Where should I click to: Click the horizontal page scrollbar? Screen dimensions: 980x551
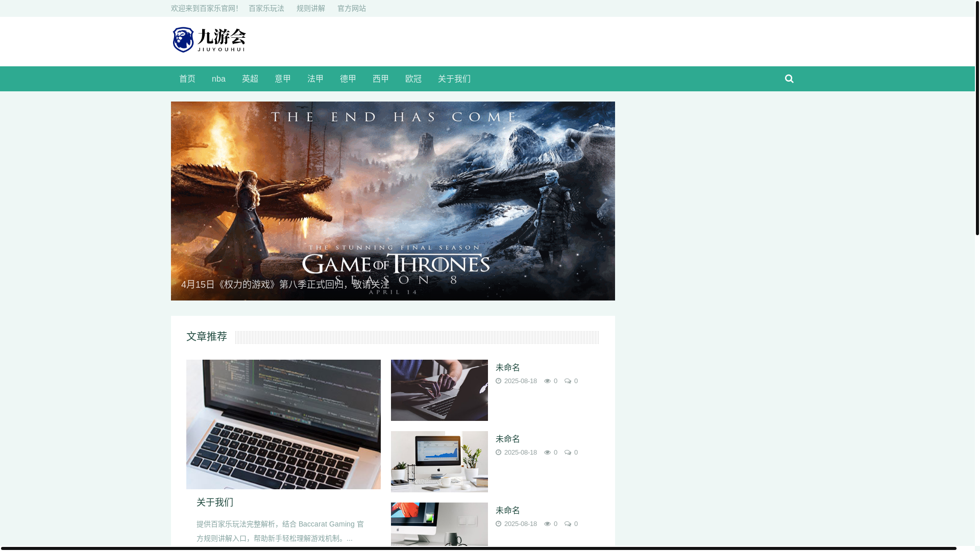tap(478, 548)
